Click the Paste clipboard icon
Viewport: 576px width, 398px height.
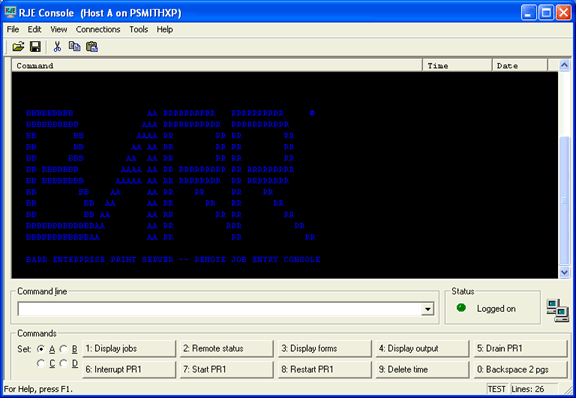[92, 47]
